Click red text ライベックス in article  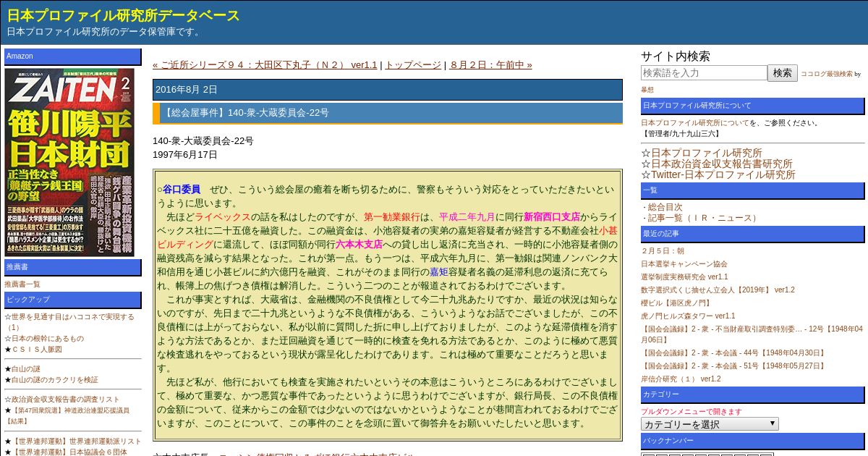point(223,217)
